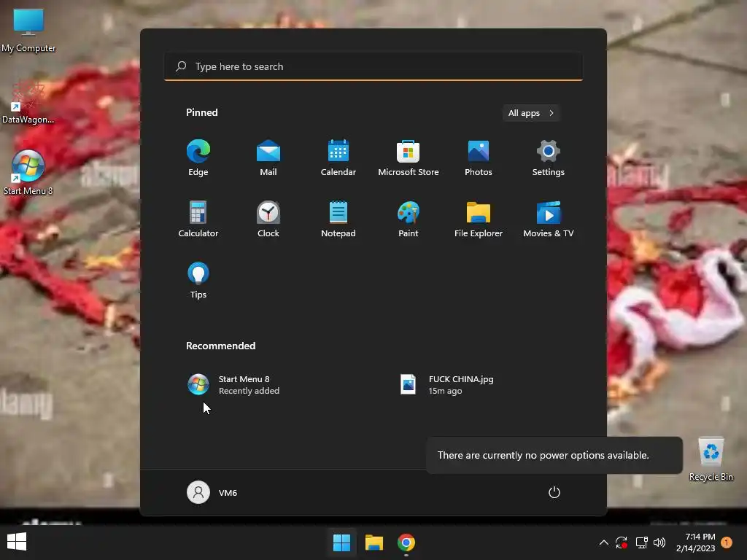Expand the All apps list
This screenshot has height=560, width=747.
coord(531,113)
